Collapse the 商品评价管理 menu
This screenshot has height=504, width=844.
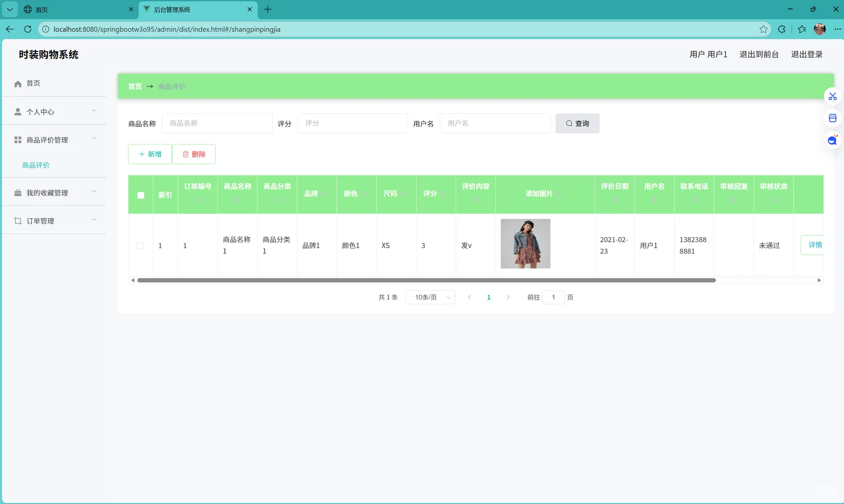coord(54,140)
